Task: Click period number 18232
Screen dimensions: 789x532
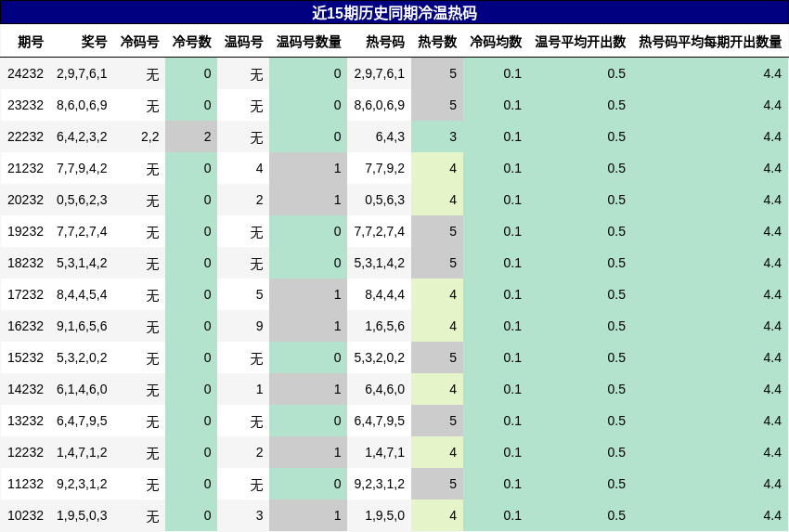Action: (x=26, y=264)
